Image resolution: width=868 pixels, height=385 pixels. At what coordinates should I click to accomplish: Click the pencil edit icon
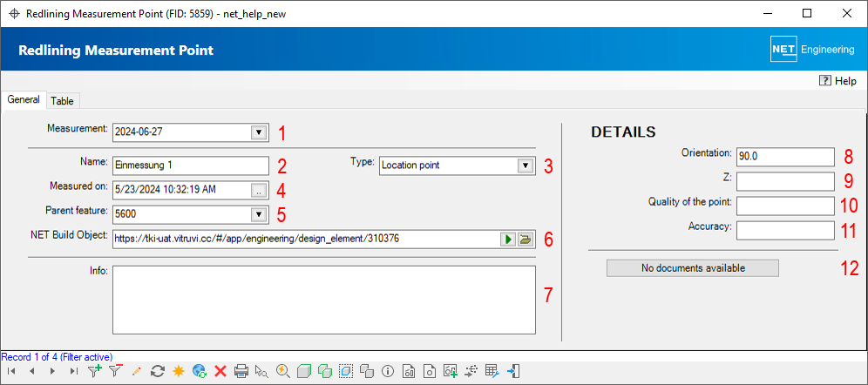137,371
